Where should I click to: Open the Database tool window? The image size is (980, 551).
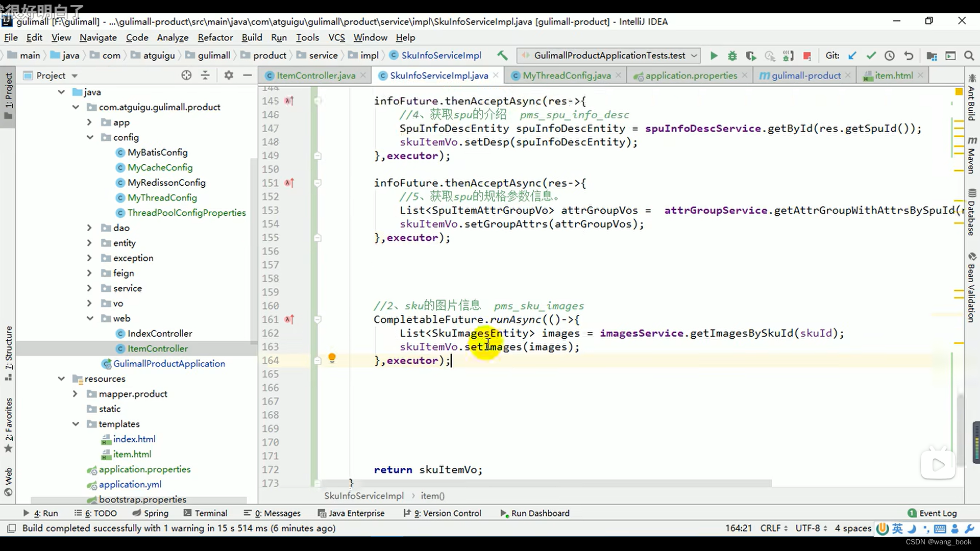point(972,212)
